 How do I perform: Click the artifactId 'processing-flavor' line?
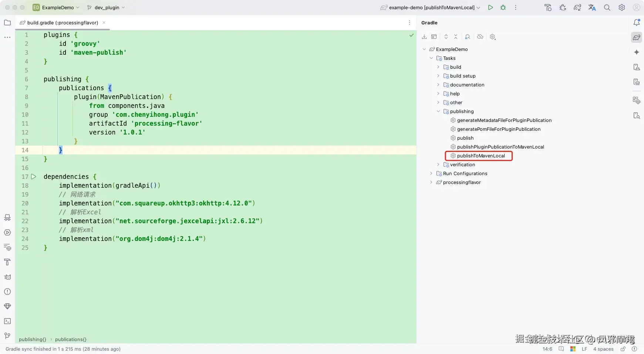145,123
